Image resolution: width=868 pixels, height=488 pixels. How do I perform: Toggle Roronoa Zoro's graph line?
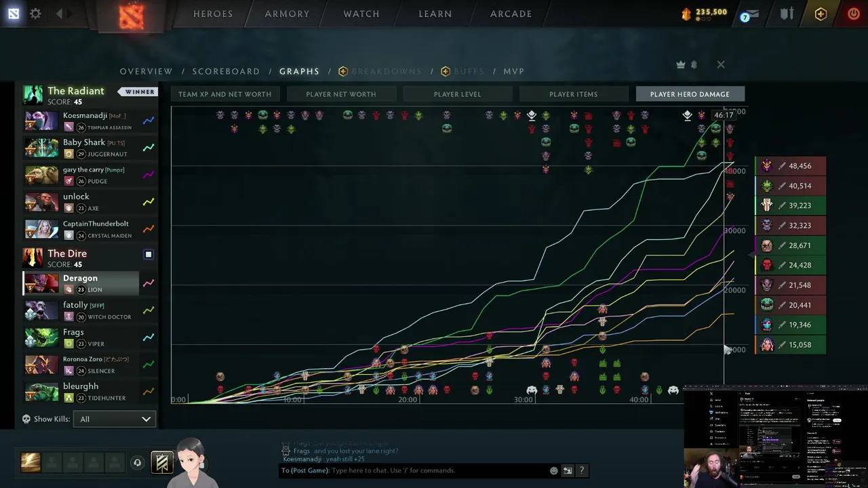(149, 364)
